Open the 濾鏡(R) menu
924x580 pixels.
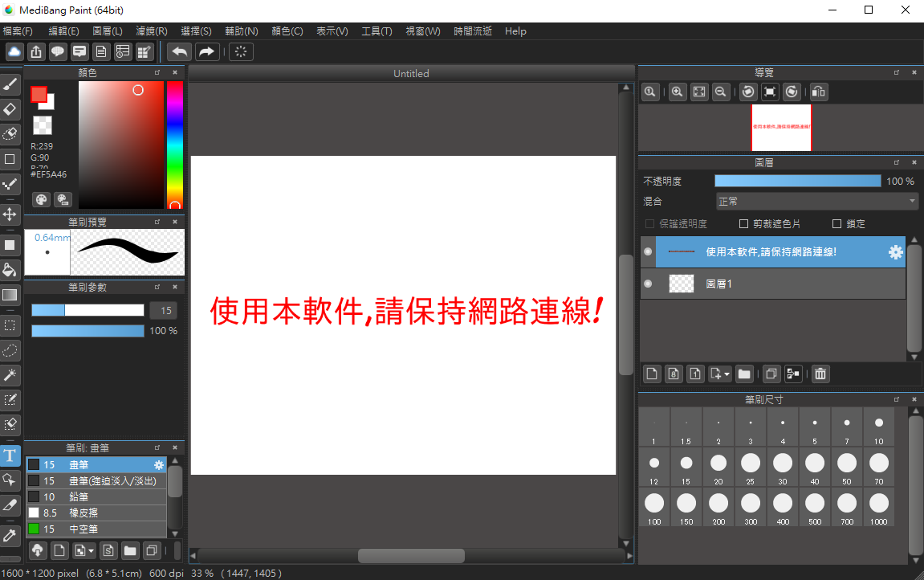(x=151, y=31)
